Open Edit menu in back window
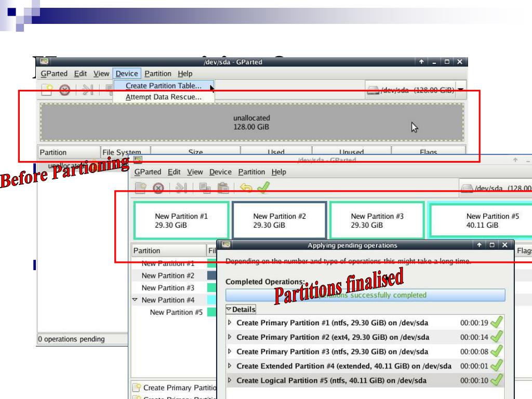The width and height of the screenshot is (532, 399). pos(81,74)
